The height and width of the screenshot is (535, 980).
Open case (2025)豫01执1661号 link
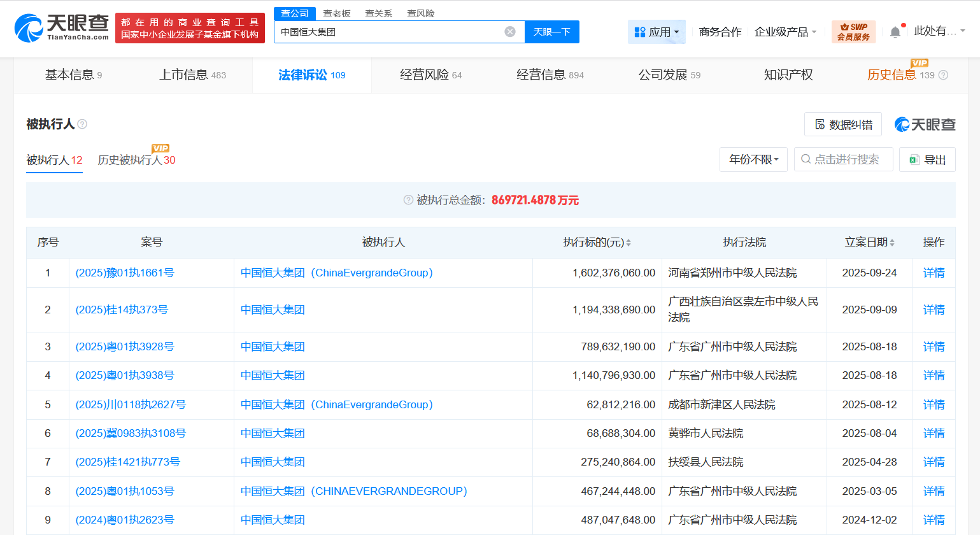[125, 273]
